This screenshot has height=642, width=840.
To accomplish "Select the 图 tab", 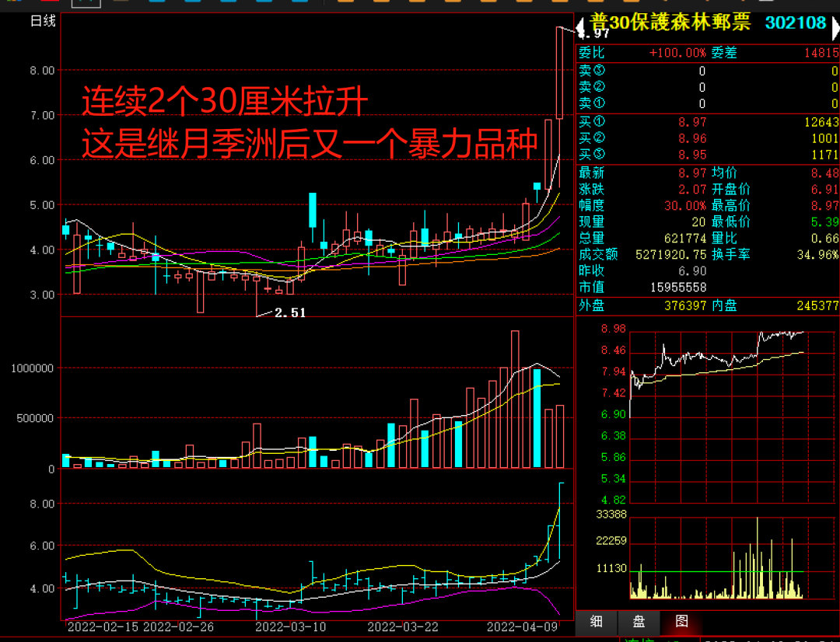I will pos(681,621).
